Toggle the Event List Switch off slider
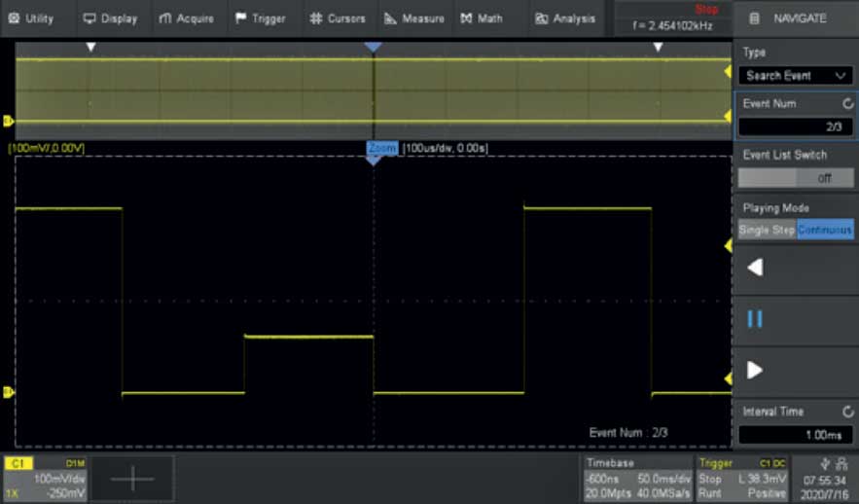The width and height of the screenshot is (859, 504). [795, 178]
